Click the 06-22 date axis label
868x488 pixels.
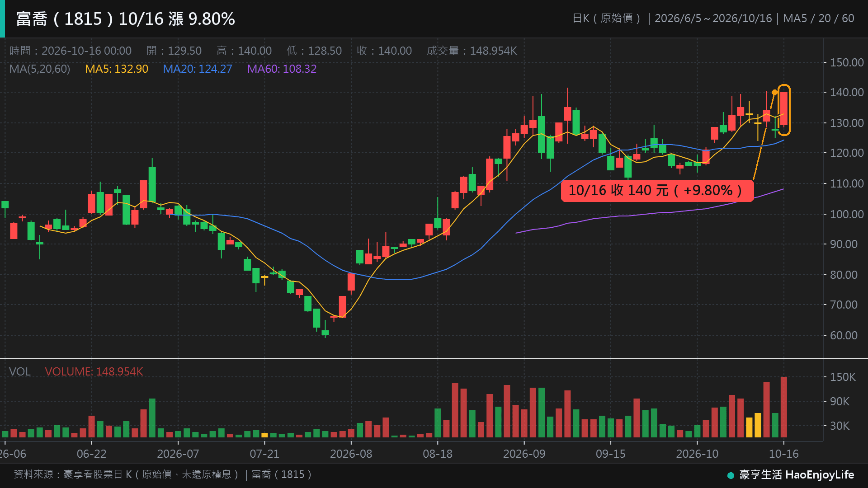(x=92, y=454)
